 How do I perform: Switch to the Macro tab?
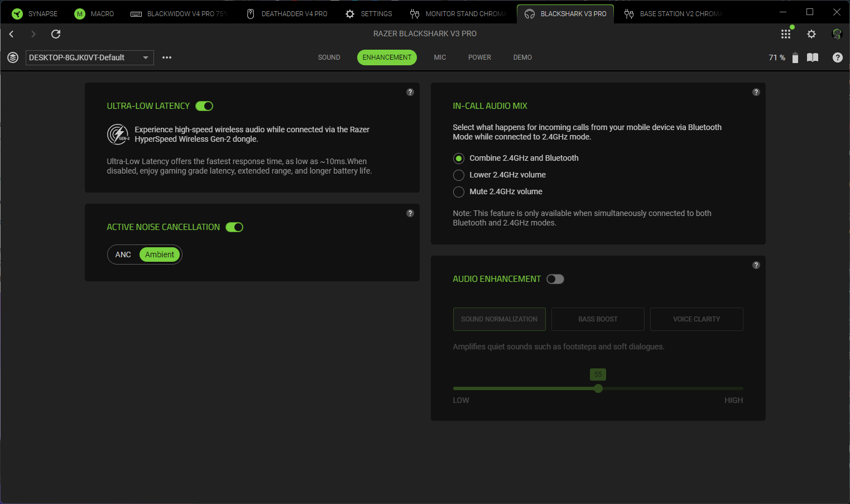point(94,13)
